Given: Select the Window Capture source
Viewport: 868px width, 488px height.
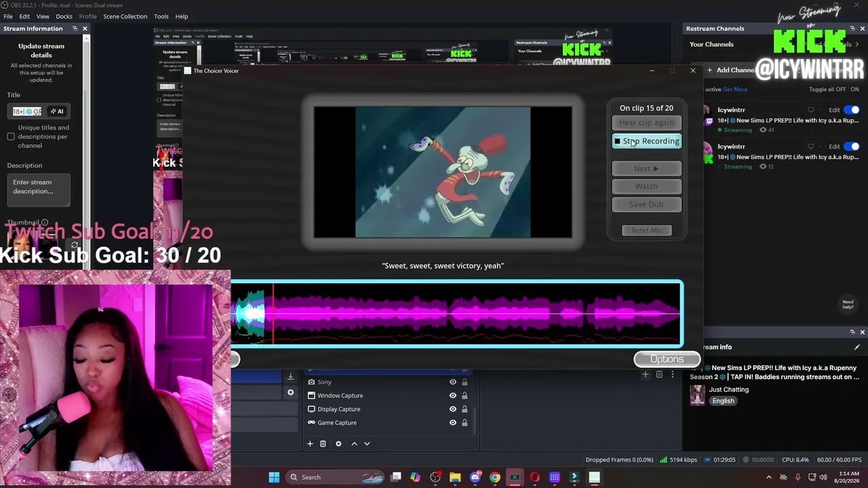Looking at the screenshot, I should tap(388, 396).
